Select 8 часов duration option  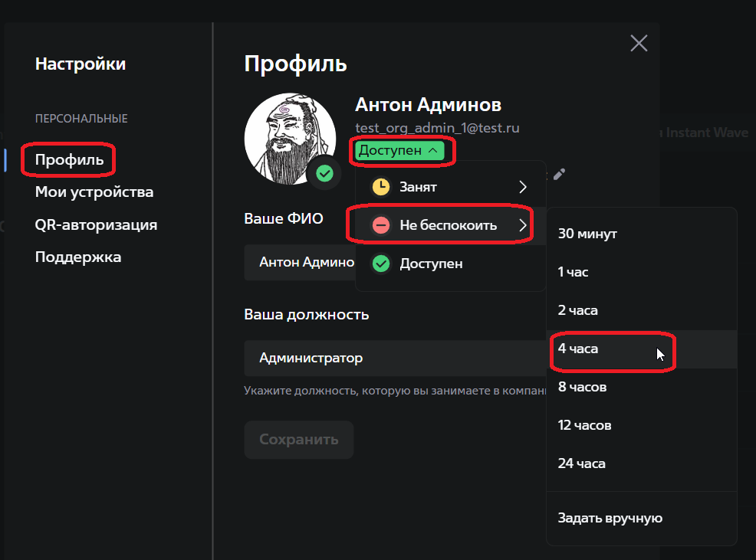582,387
